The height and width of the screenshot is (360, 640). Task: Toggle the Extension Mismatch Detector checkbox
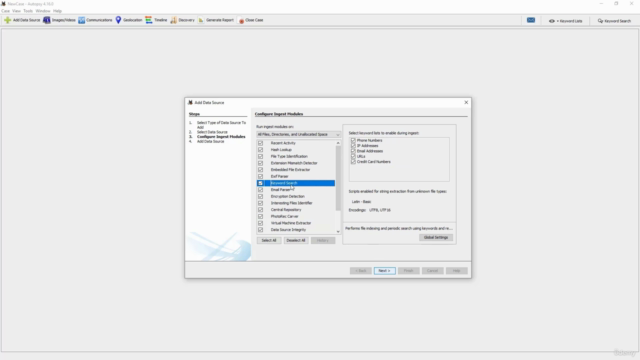tap(260, 163)
